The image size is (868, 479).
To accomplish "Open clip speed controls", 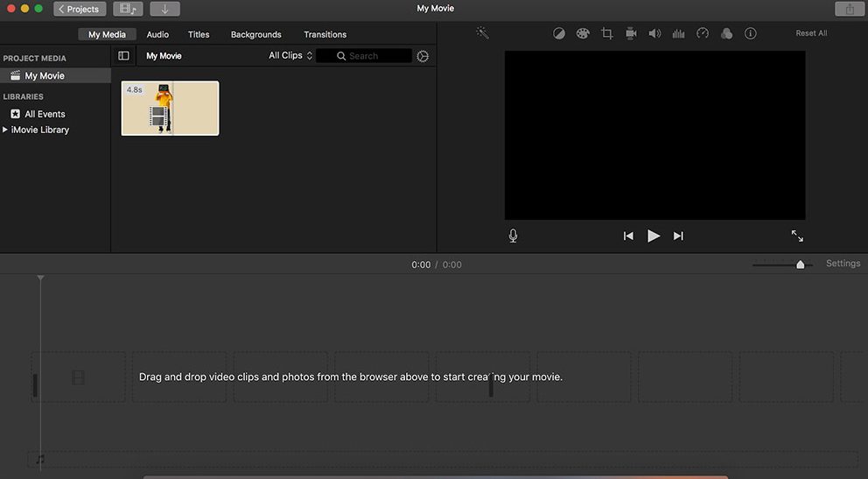I will [703, 33].
